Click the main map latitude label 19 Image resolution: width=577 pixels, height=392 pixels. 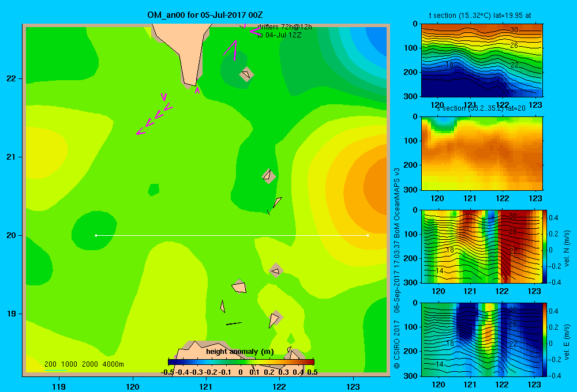(12, 314)
